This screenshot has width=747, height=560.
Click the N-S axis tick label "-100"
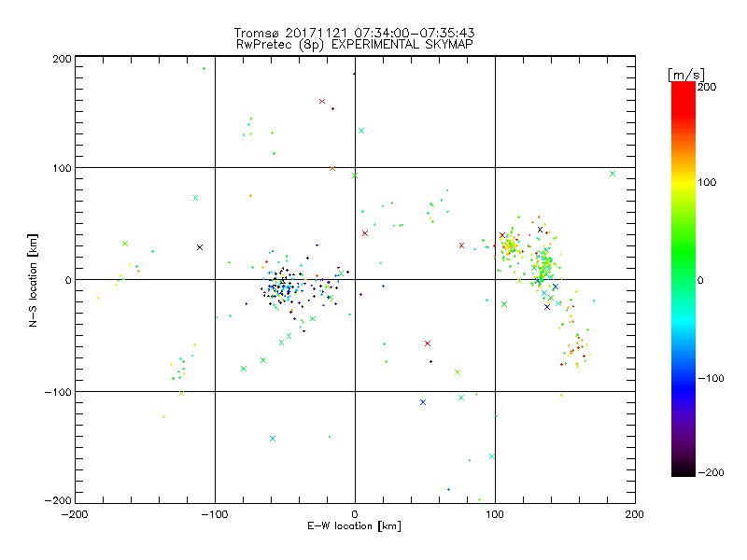coord(58,392)
